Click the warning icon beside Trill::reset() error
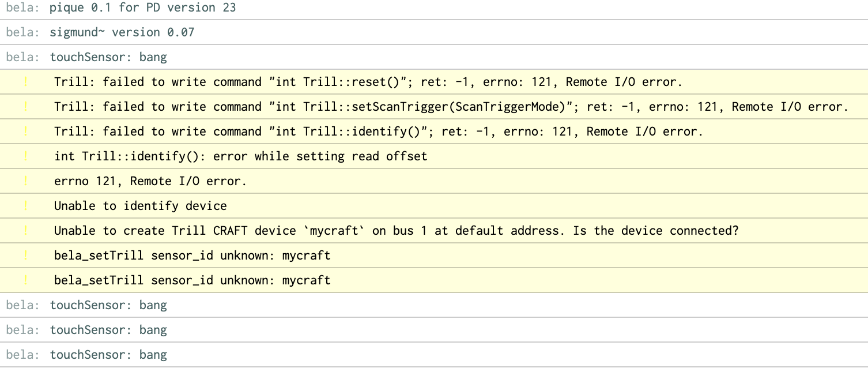The height and width of the screenshot is (368, 868). coord(25,82)
